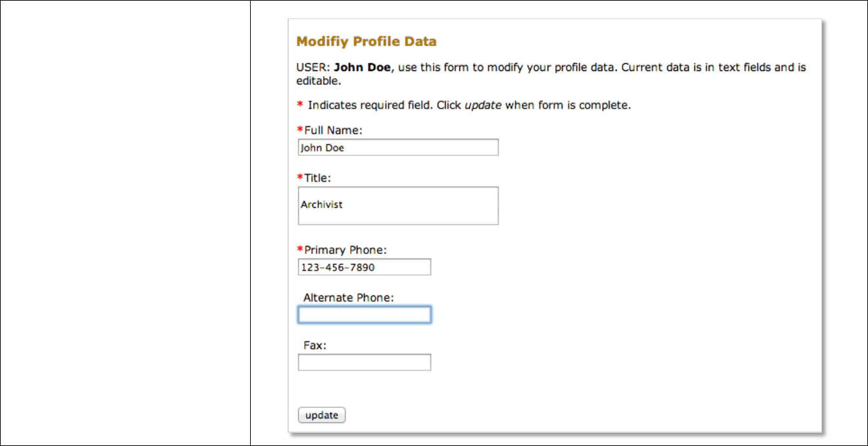Click the red asterisk beside Title
This screenshot has width=868, height=446.
coord(300,178)
